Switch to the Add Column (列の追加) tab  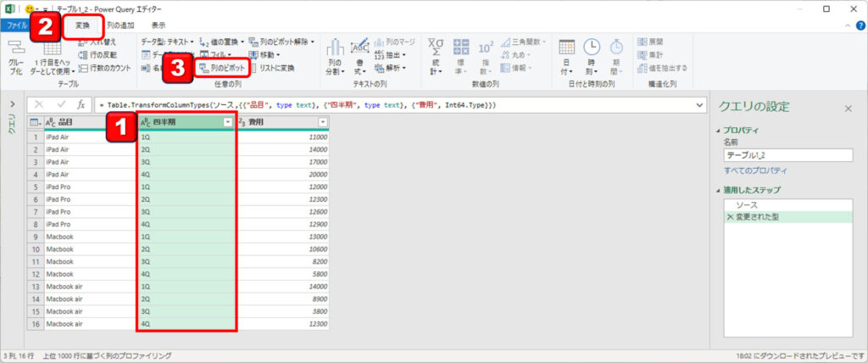click(x=120, y=25)
